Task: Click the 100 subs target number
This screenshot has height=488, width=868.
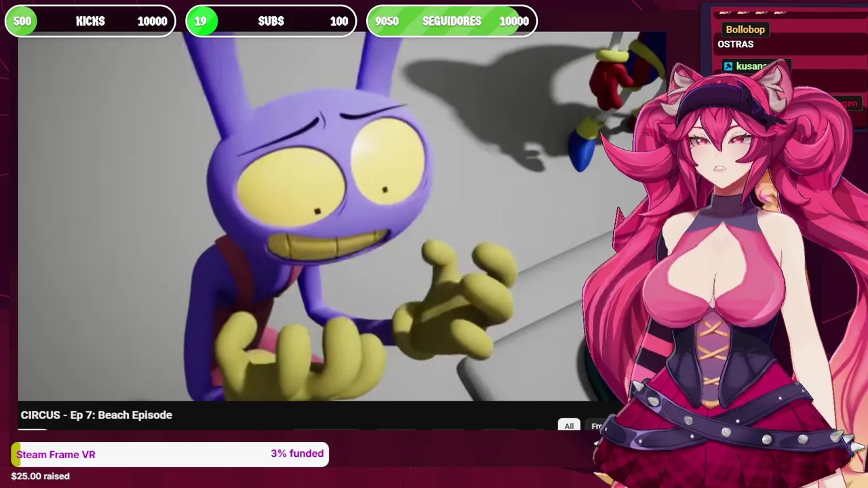Action: pos(339,21)
